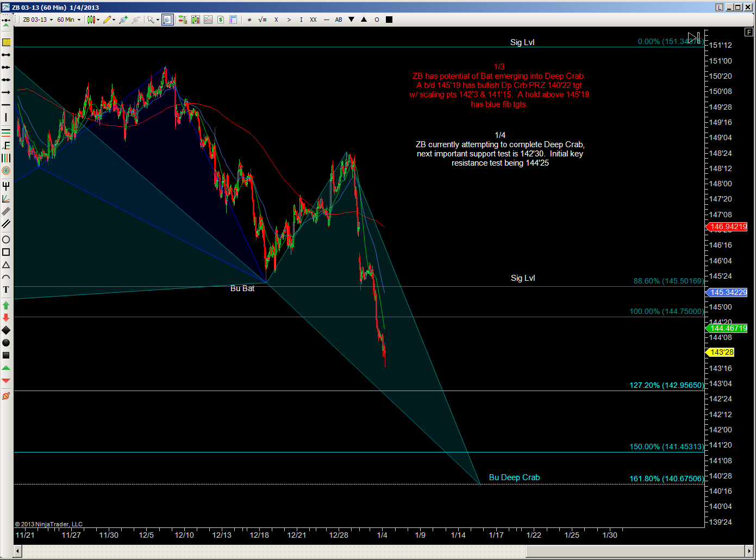Toggle the Zoom magnifier tool
Image resolution: width=756 pixels, height=560 pixels.
167,20
